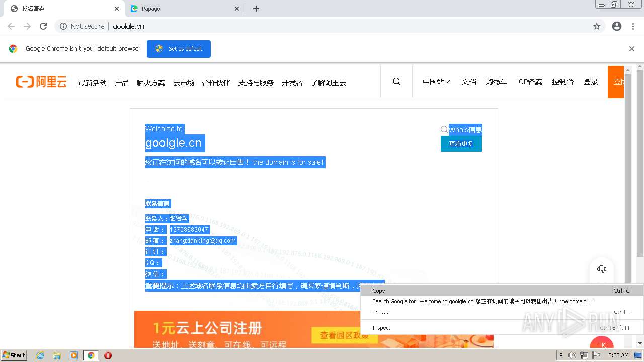Click the Whois magnifier icon
The width and height of the screenshot is (644, 362).
[x=444, y=130]
